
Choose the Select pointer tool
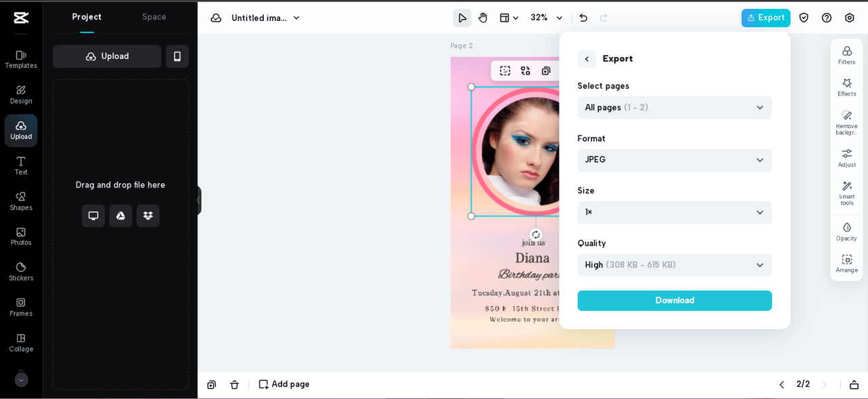pyautogui.click(x=462, y=18)
